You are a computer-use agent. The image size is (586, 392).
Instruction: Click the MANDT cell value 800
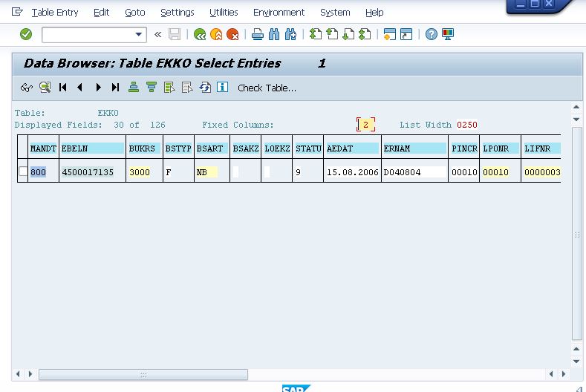(38, 172)
